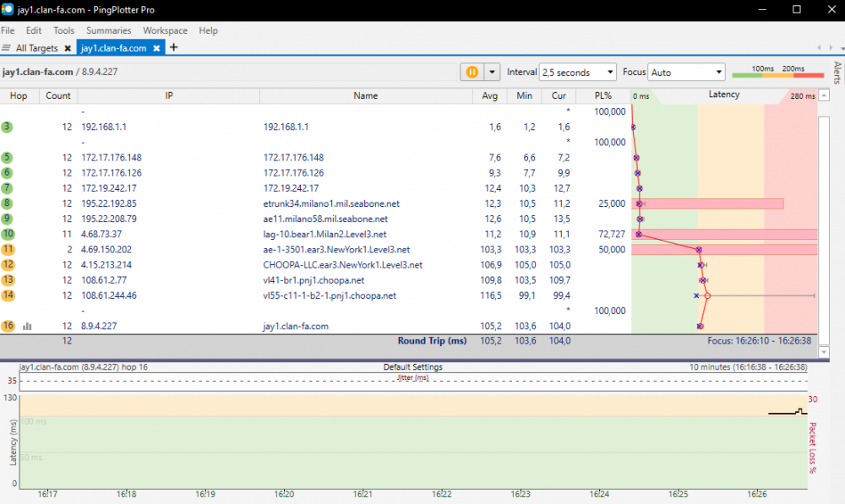Click hop 11 latency point in graph
This screenshot has height=504, width=845.
click(699, 250)
